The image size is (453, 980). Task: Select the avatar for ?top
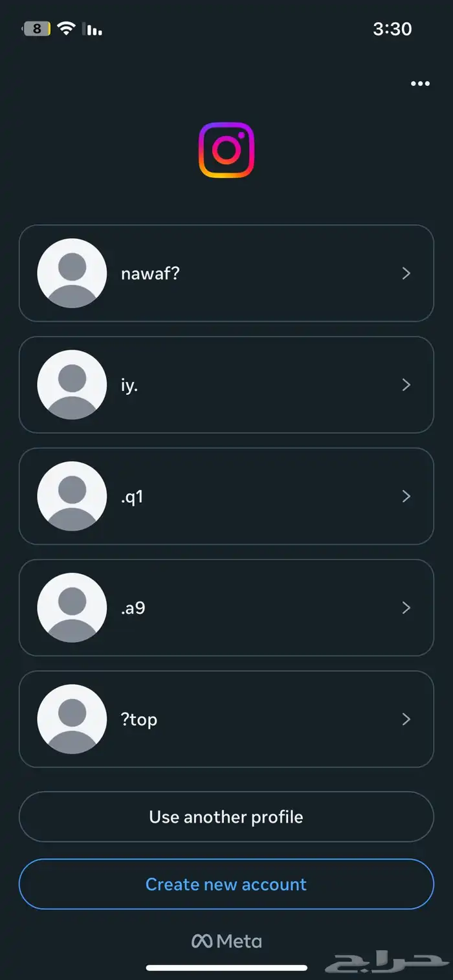[72, 718]
